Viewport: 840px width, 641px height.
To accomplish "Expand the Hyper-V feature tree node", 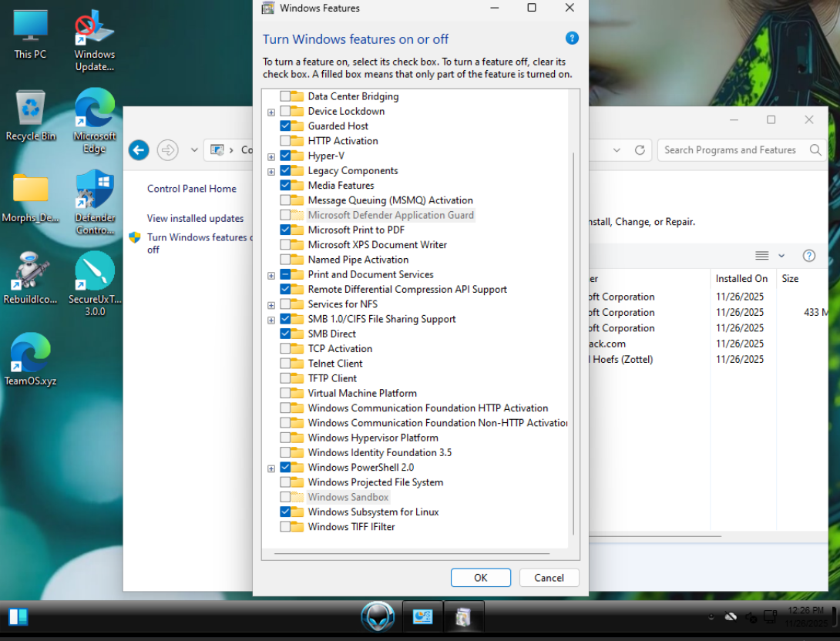I will tap(271, 156).
